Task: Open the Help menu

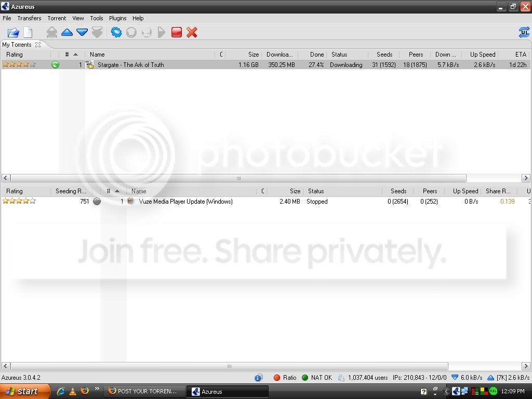Action: coord(138,18)
